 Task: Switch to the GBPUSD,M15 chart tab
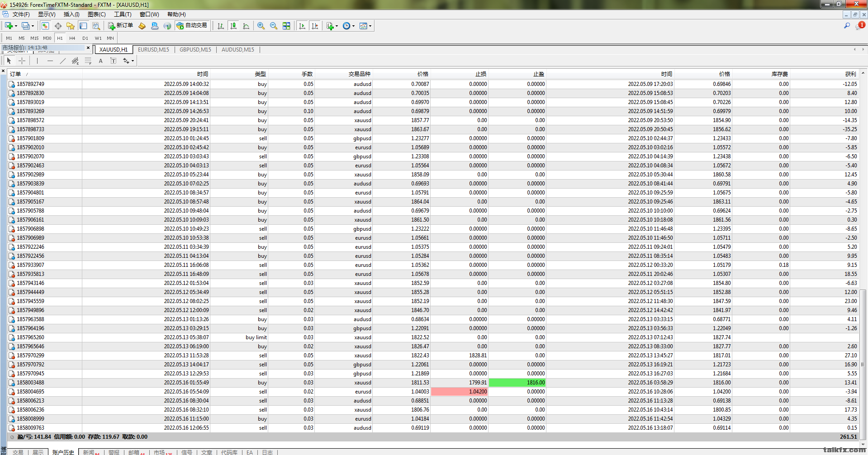coord(195,50)
